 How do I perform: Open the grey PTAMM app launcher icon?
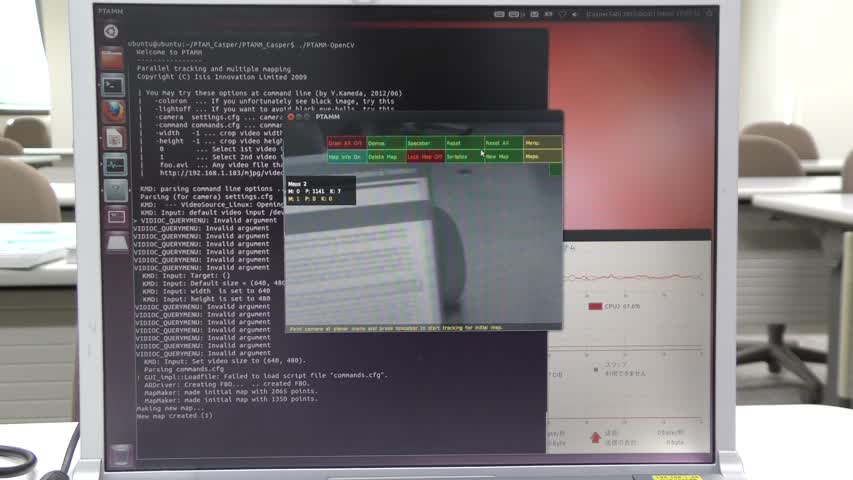tap(116, 191)
